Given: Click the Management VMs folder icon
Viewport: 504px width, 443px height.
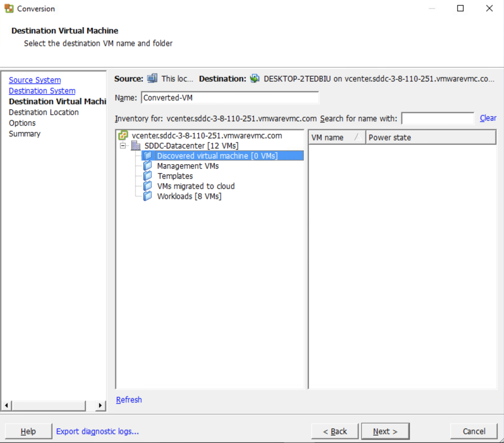Looking at the screenshot, I should (x=147, y=166).
